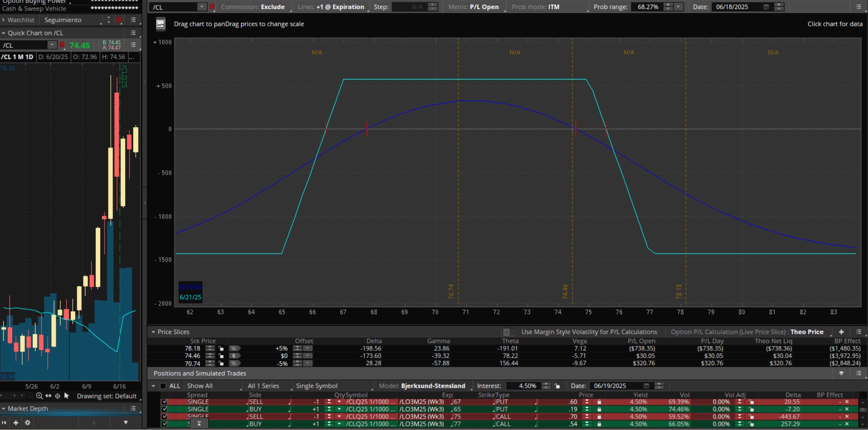This screenshot has width=868, height=430.
Task: Click Metric P/L Open selector
Action: (484, 7)
